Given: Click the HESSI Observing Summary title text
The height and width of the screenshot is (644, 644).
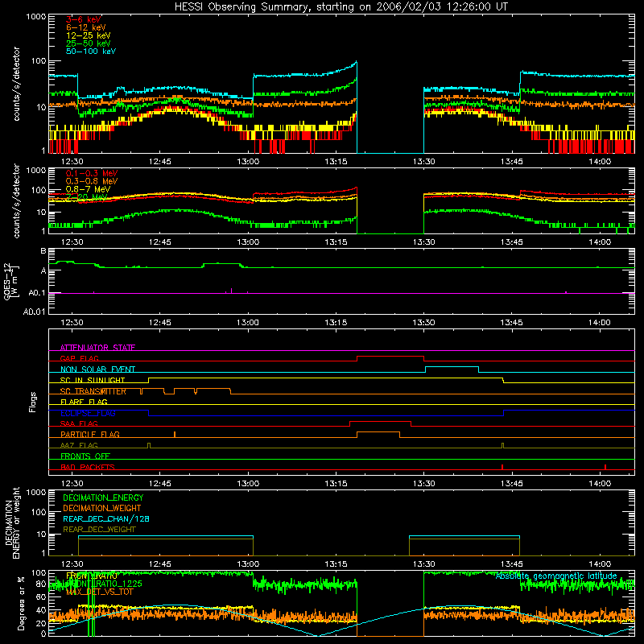Looking at the screenshot, I should point(341,7).
